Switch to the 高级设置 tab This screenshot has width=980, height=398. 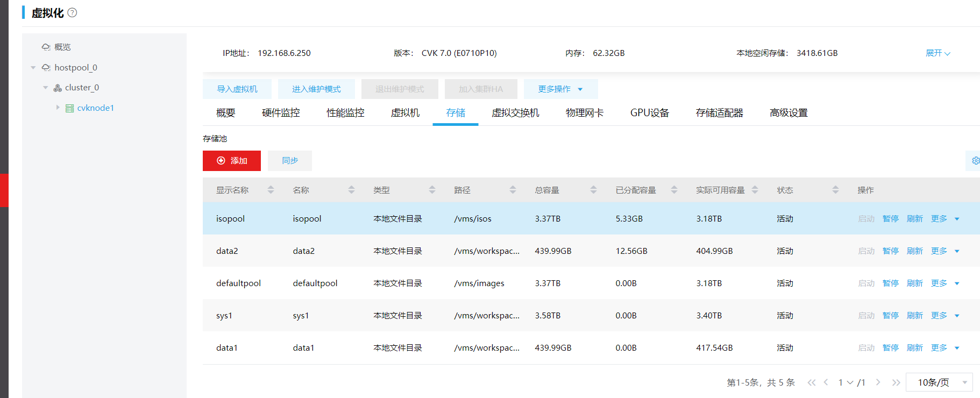coord(789,113)
